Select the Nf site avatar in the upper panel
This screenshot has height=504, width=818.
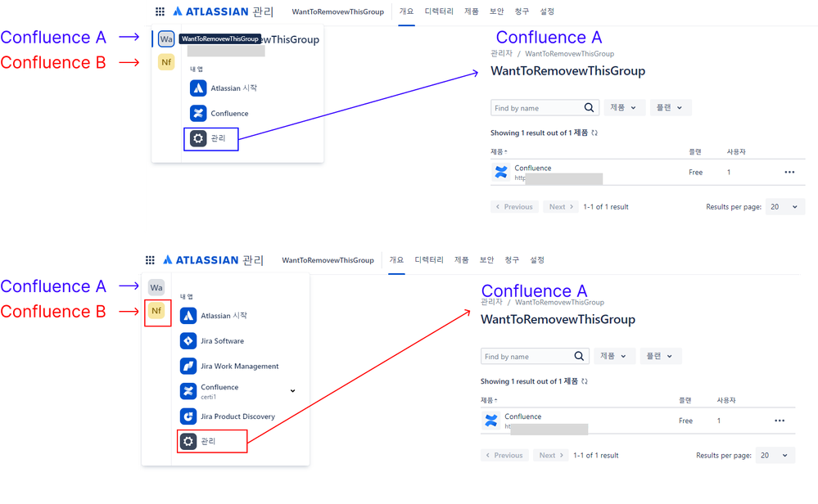click(x=166, y=62)
